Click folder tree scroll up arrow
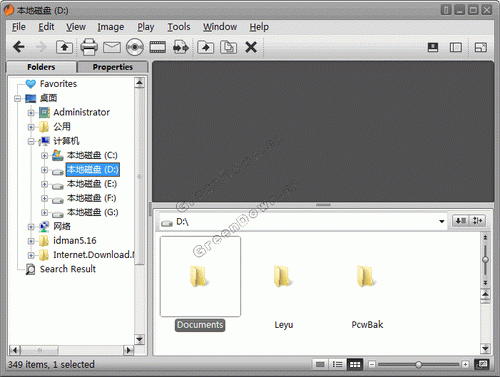 coord(139,82)
